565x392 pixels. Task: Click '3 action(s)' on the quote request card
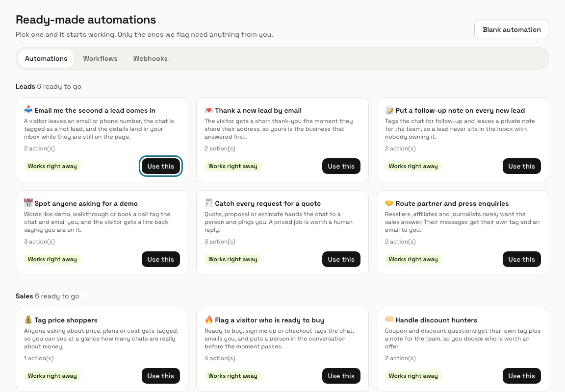(x=220, y=242)
